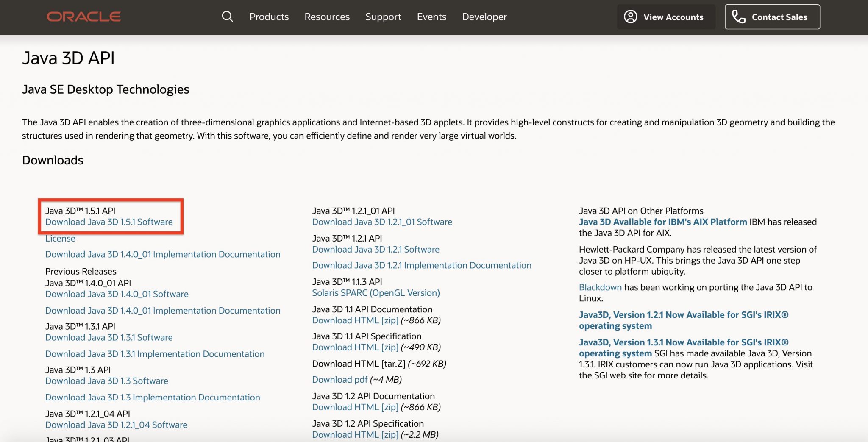Select Support in the navigation bar
868x442 pixels.
point(383,17)
